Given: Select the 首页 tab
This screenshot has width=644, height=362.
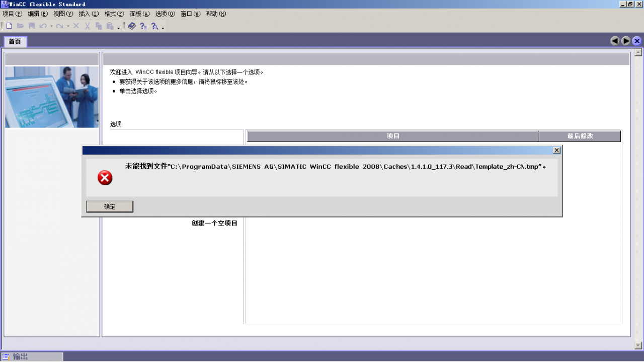Looking at the screenshot, I should coord(15,42).
